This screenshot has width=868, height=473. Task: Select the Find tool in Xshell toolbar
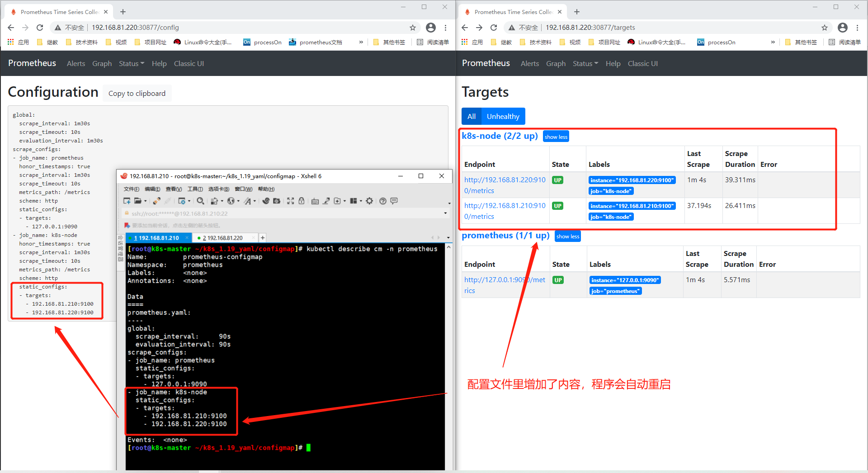(201, 201)
